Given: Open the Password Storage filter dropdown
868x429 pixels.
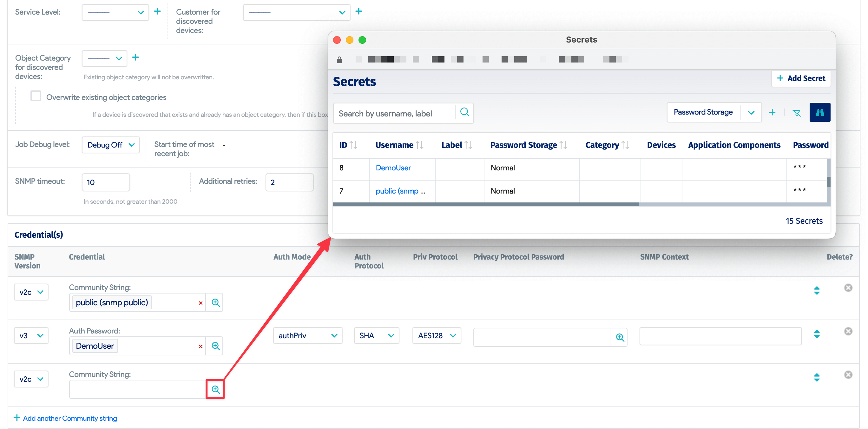Looking at the screenshot, I should (x=751, y=113).
